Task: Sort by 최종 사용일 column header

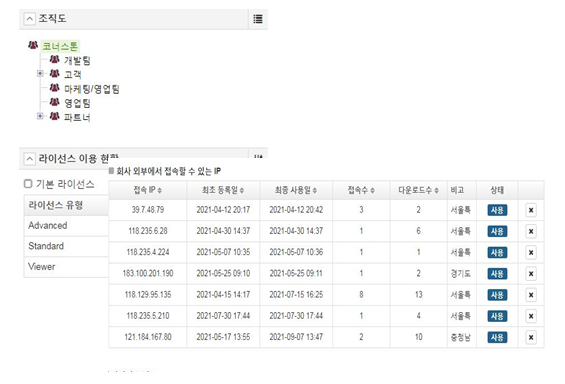Action: click(x=296, y=190)
